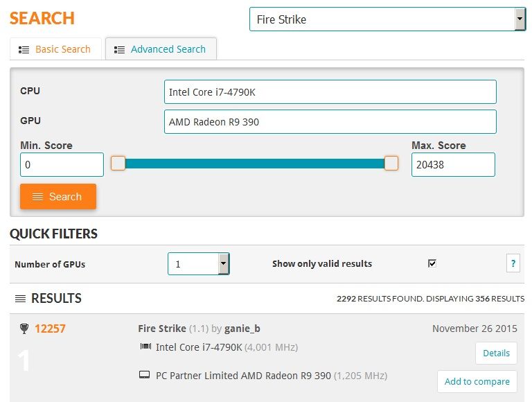Click the GPU icon by Radeon R9 390
This screenshot has height=402, width=532.
145,375
